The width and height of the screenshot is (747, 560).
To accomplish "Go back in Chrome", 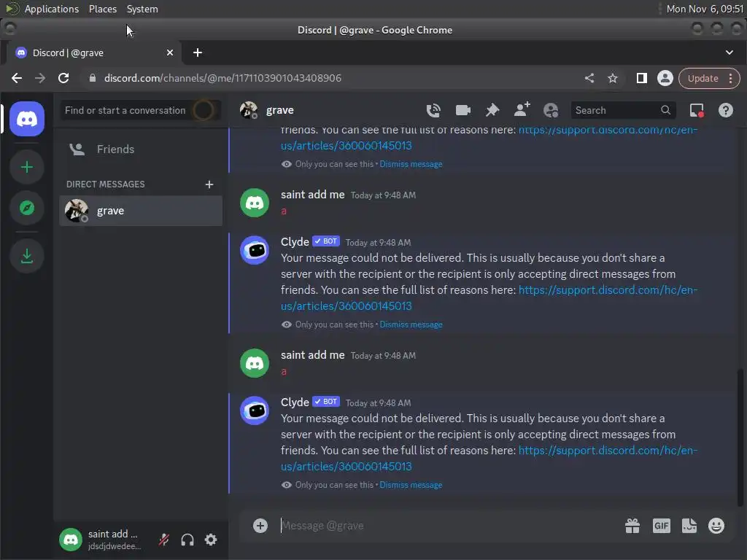I will tap(17, 78).
